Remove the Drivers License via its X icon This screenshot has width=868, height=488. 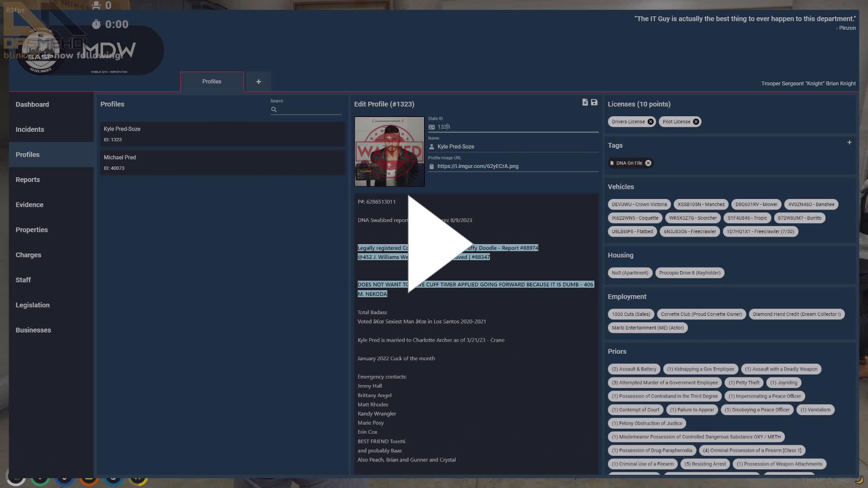pos(651,121)
